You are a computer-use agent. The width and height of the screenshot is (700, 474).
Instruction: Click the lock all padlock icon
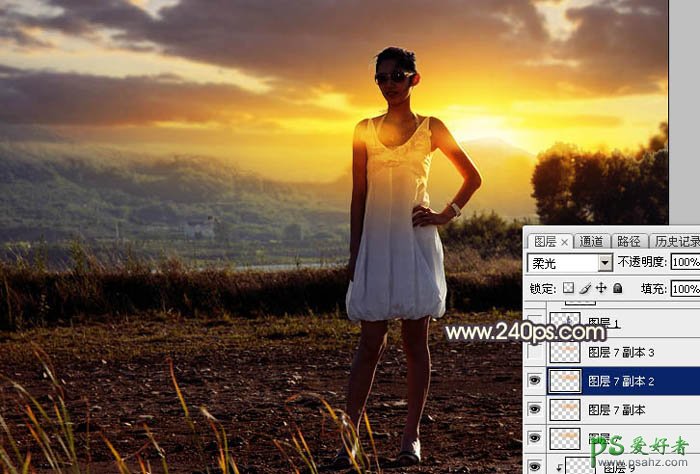click(617, 288)
